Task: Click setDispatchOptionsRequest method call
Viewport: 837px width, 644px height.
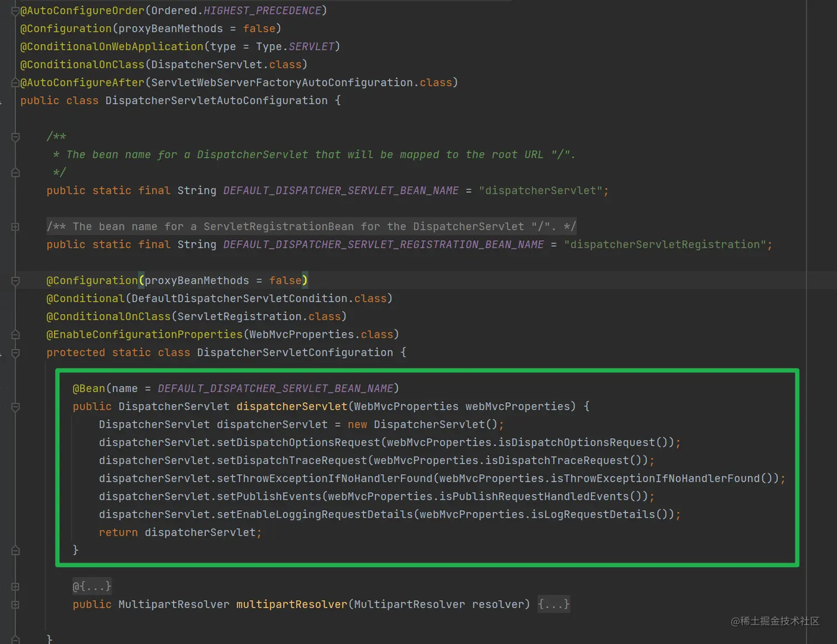Action: tap(298, 442)
